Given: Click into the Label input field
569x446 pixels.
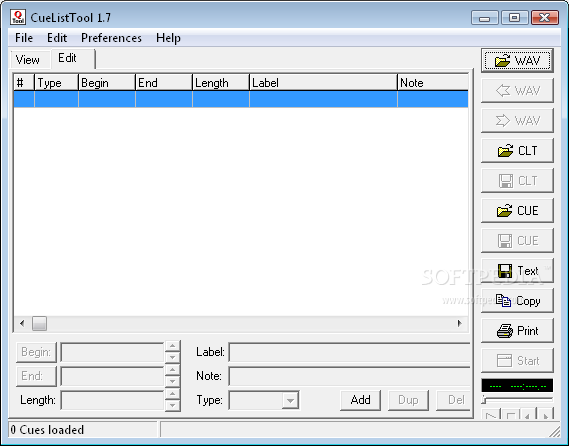Looking at the screenshot, I should 350,352.
